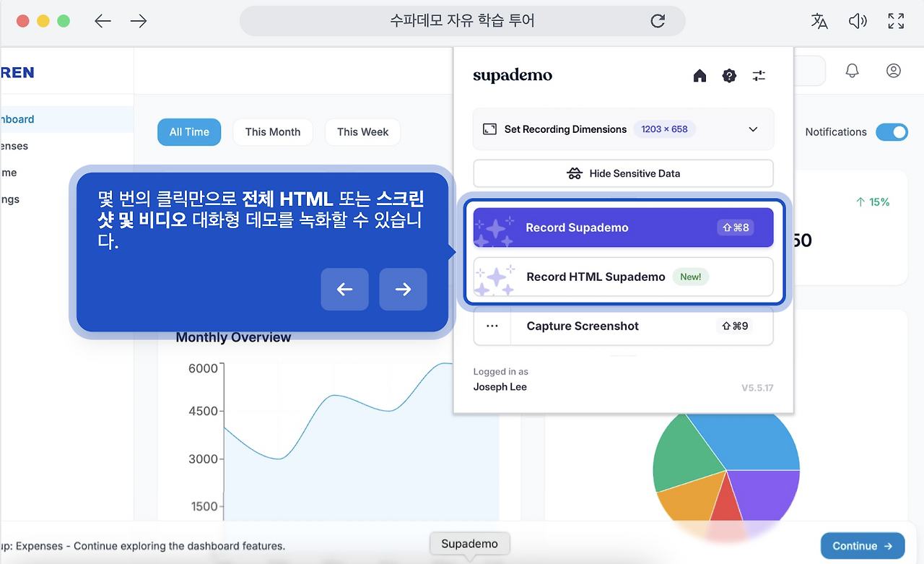The width and height of the screenshot is (924, 564).
Task: Click the supademo logo in the extension panel
Action: click(x=513, y=76)
